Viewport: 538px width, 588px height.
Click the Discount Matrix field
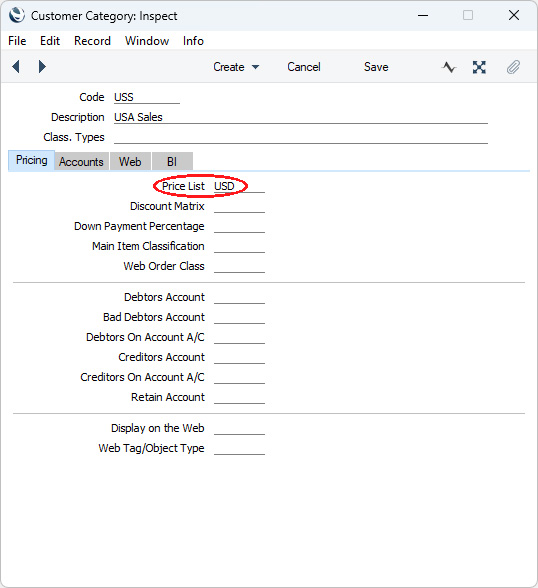pyautogui.click(x=239, y=206)
